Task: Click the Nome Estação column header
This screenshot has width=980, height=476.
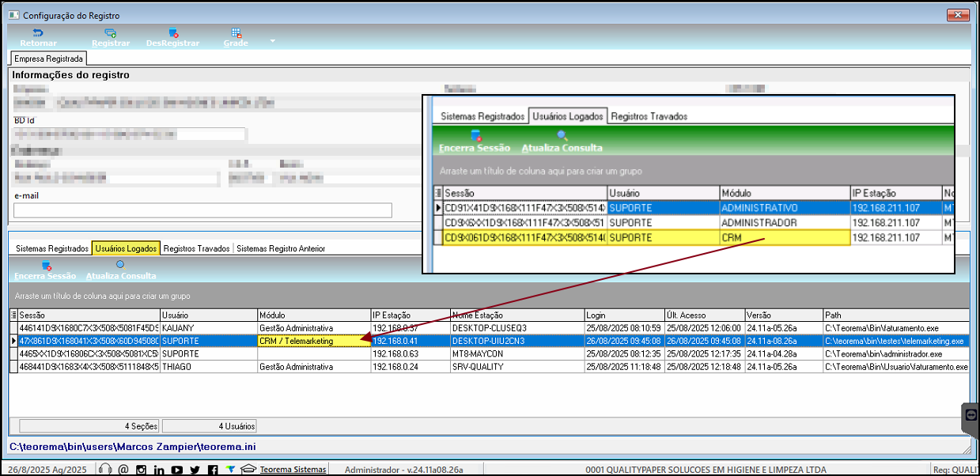Action: [517, 315]
